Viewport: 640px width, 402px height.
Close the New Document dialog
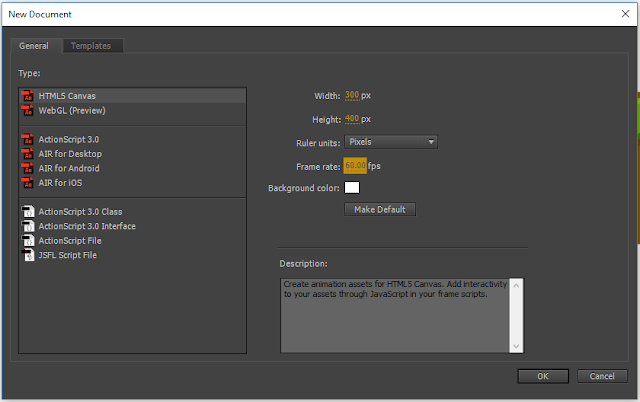625,14
